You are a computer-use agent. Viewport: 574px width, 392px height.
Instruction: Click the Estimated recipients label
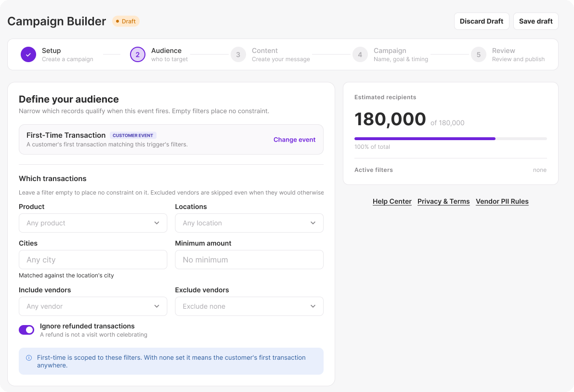tap(385, 97)
